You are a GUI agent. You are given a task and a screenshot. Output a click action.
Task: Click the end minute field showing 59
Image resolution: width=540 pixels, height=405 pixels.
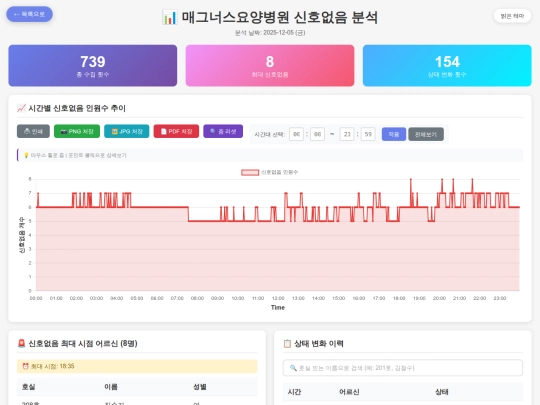click(368, 134)
